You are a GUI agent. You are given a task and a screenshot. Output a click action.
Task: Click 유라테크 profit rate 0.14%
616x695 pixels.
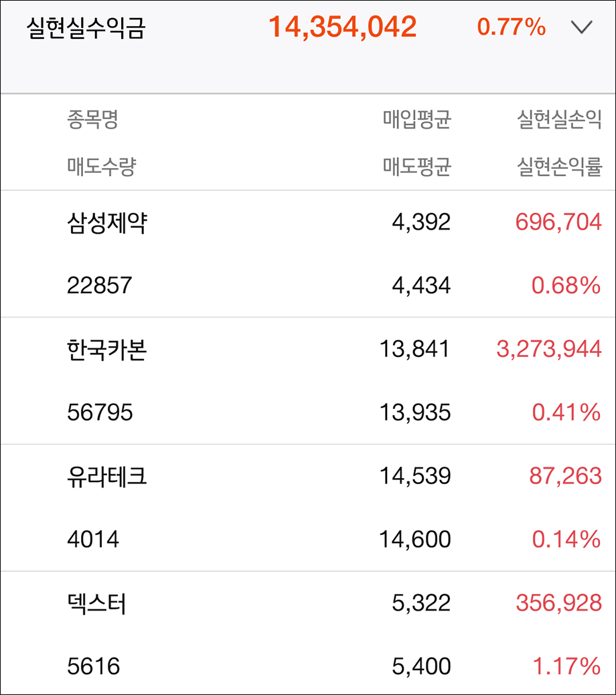click(x=566, y=539)
